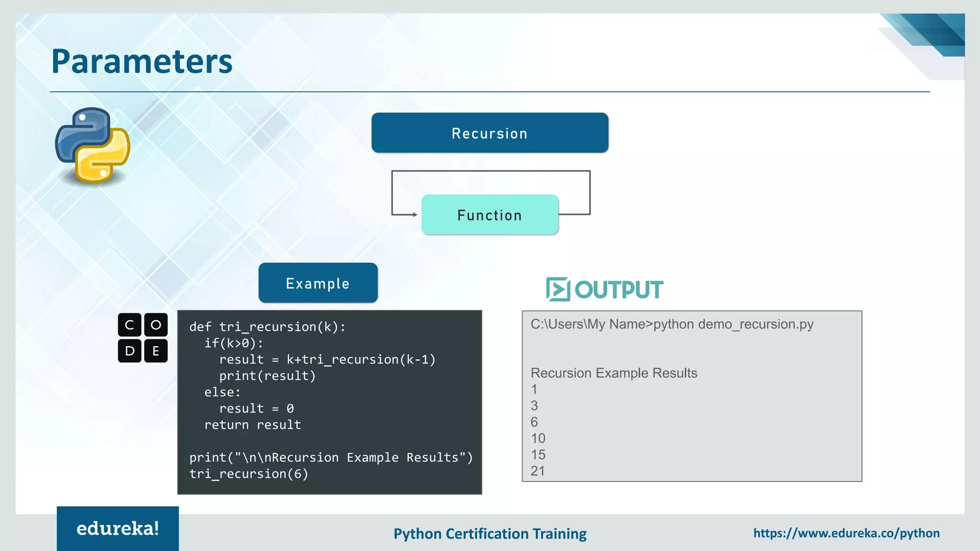The width and height of the screenshot is (980, 551).
Task: Click output value 6 in output panel
Action: pos(535,422)
